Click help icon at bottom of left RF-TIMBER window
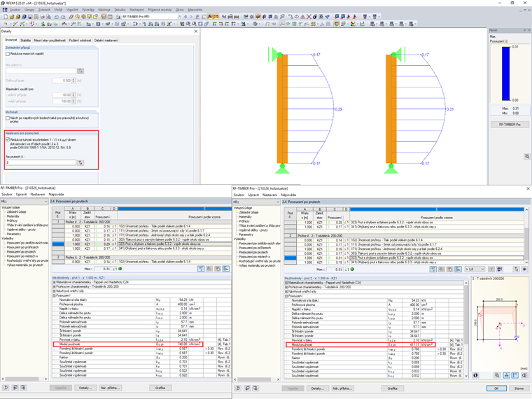The height and width of the screenshot is (399, 532). [x=6, y=388]
